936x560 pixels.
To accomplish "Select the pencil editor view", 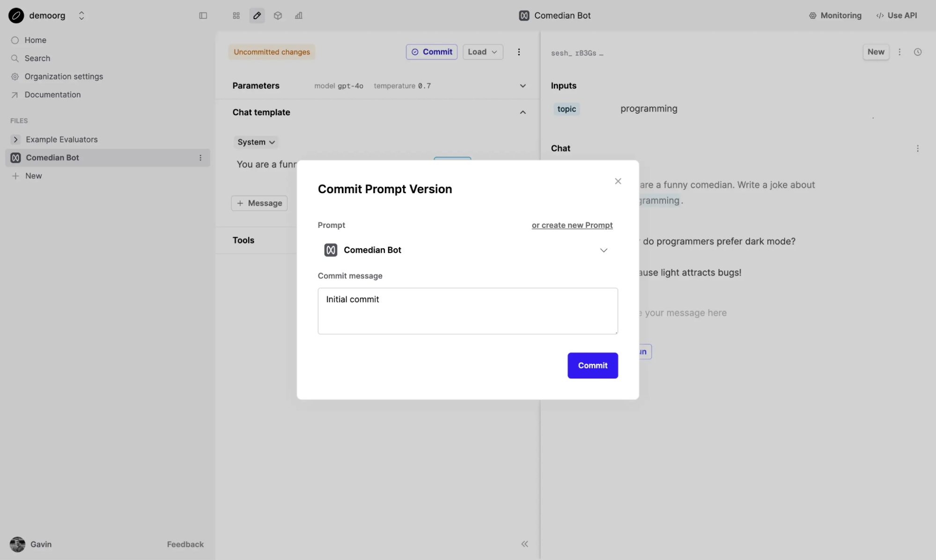I will point(257,15).
